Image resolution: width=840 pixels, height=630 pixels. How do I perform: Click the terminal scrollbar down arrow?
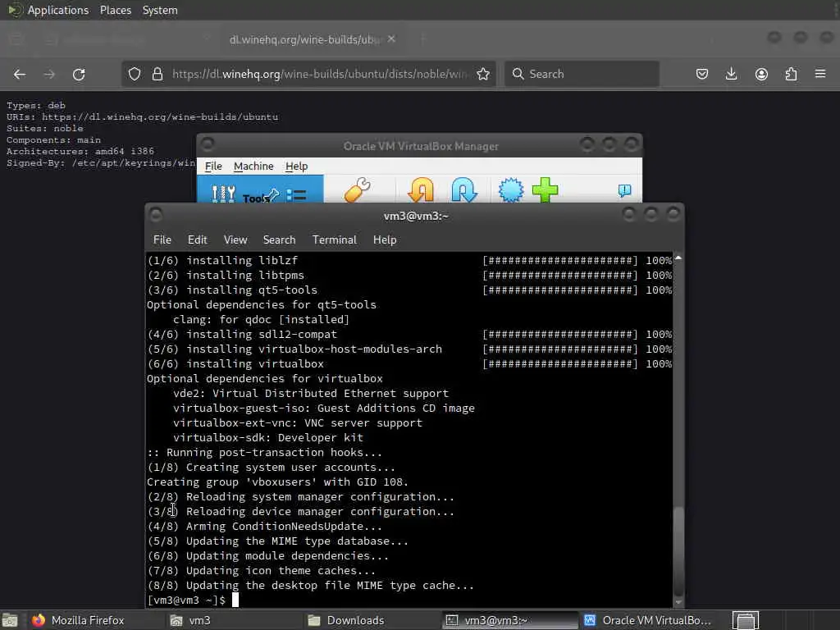point(678,603)
